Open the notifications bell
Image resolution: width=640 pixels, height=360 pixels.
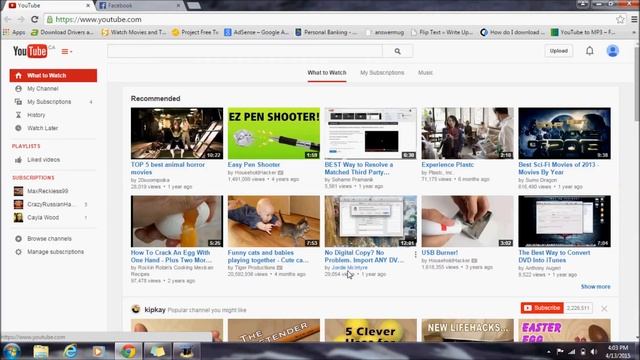589,51
